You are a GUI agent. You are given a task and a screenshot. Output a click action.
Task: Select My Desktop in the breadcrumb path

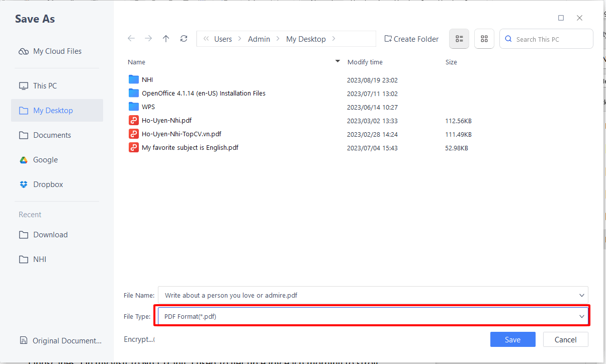(306, 39)
